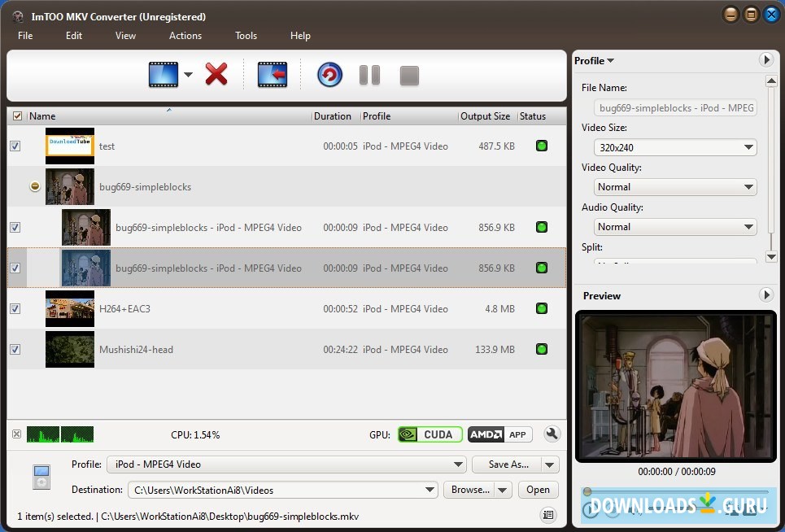Click the Save As... button
This screenshot has height=532, width=785.
click(x=508, y=464)
